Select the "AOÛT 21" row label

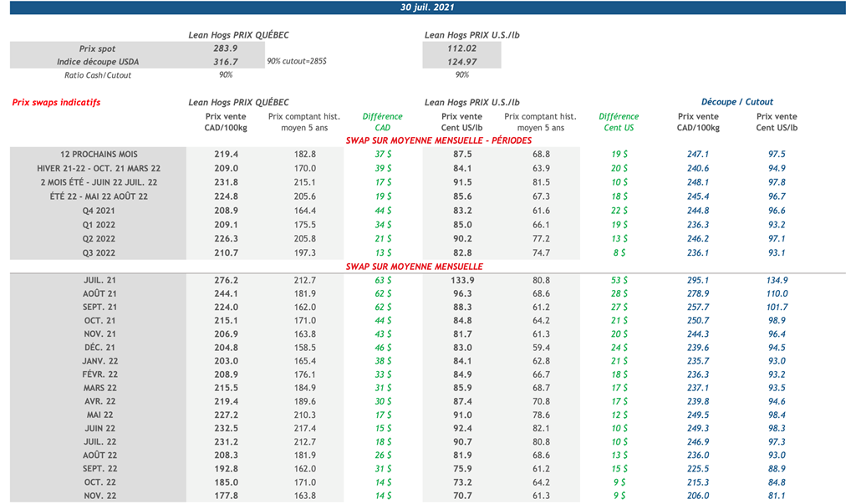[99, 293]
